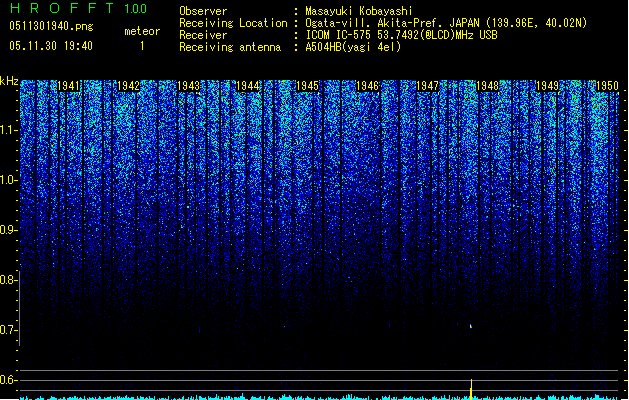Click the Receiving Location label
The image size is (629, 400).
233,23
